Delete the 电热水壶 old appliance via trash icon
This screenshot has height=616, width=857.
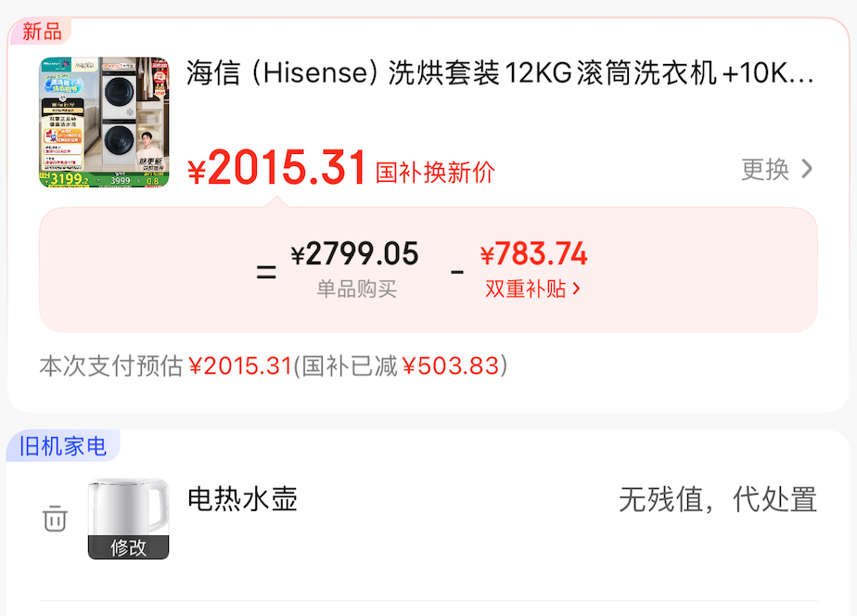pyautogui.click(x=55, y=519)
